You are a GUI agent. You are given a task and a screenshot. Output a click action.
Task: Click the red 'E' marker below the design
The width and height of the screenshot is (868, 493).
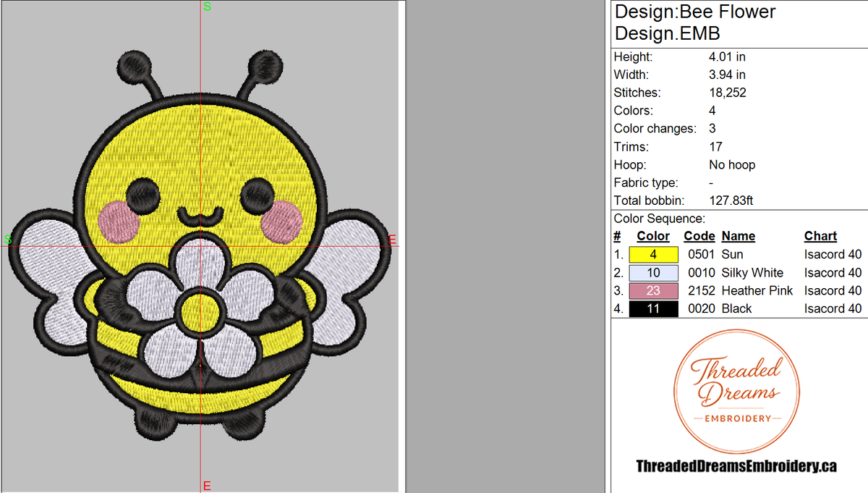pos(207,486)
